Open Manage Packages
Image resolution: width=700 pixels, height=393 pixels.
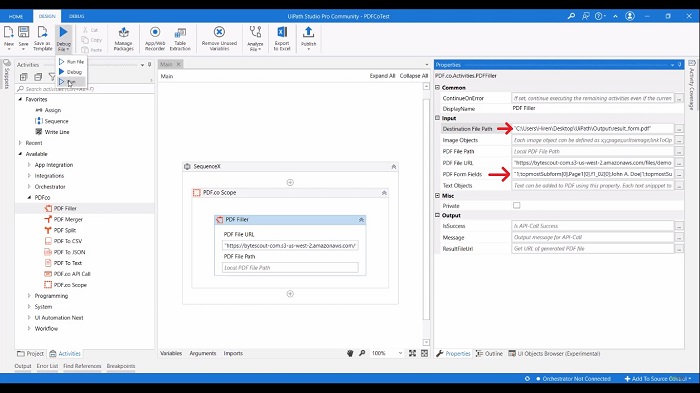point(123,39)
